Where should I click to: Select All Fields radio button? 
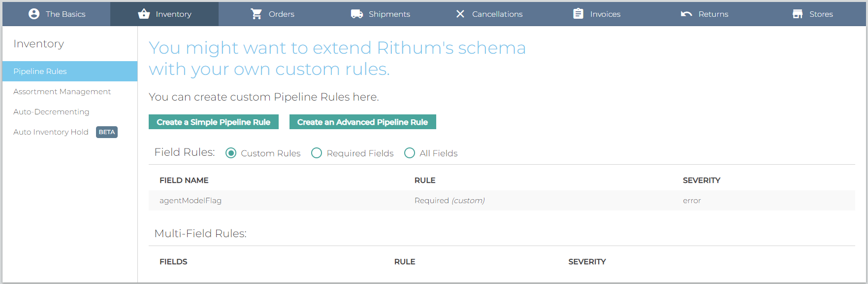410,153
